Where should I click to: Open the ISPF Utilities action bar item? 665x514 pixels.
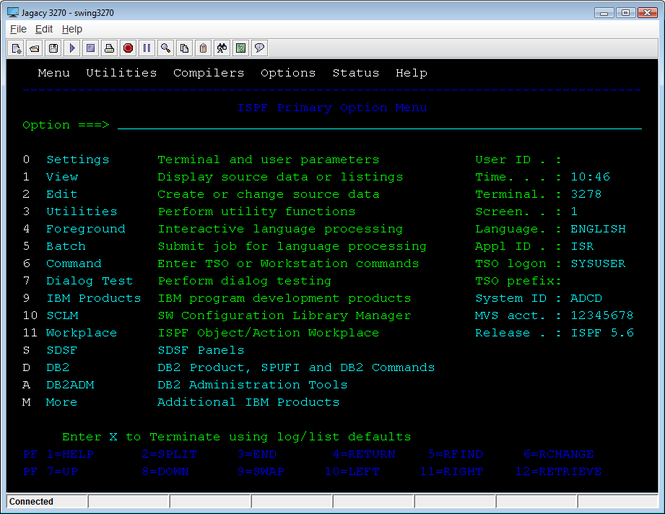[121, 73]
